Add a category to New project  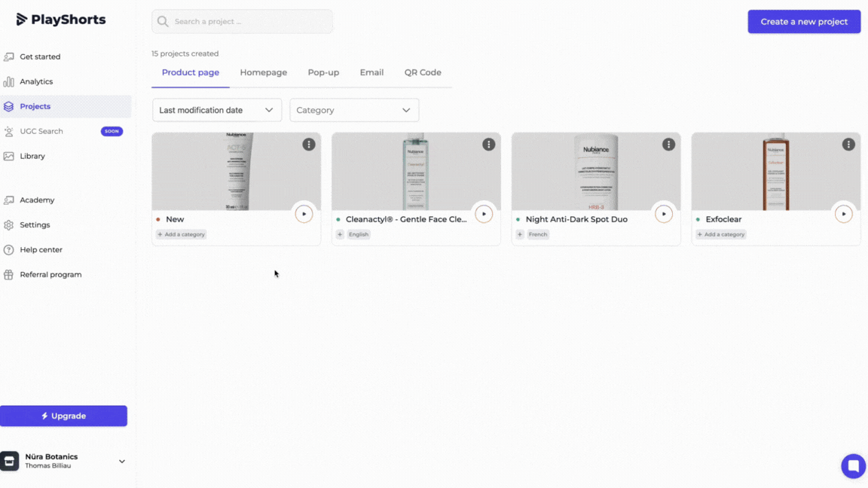point(181,235)
